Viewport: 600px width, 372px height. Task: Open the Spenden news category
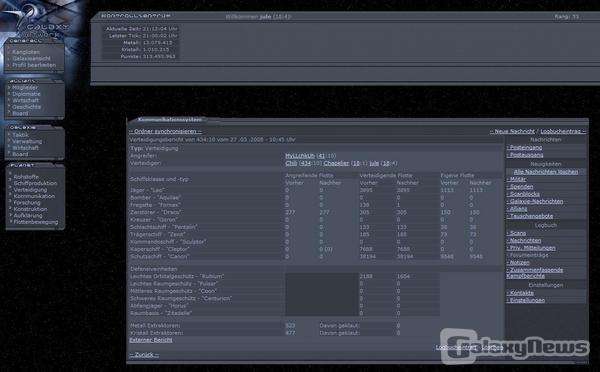[x=520, y=187]
